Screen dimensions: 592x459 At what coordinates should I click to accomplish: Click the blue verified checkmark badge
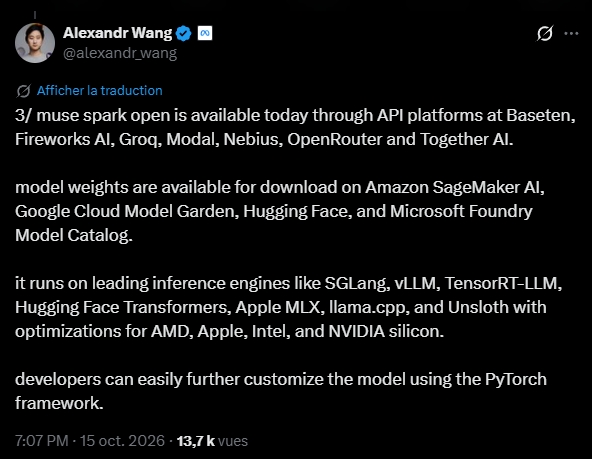point(184,34)
